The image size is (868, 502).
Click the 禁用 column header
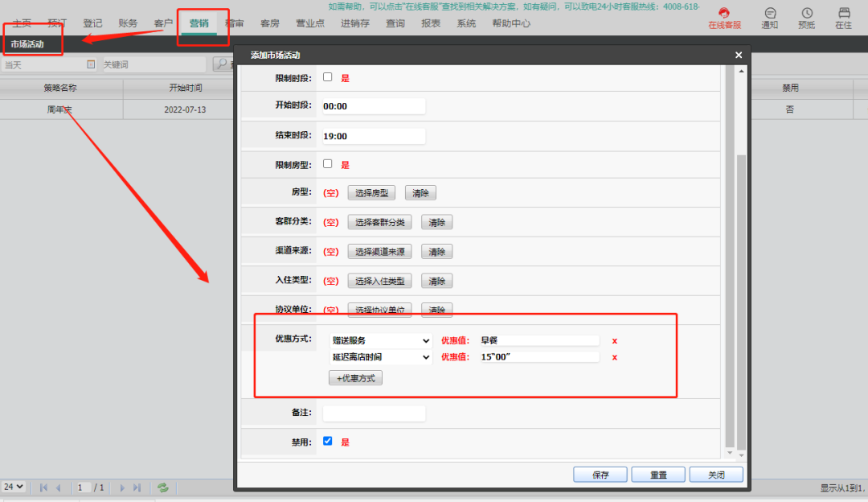click(x=790, y=88)
